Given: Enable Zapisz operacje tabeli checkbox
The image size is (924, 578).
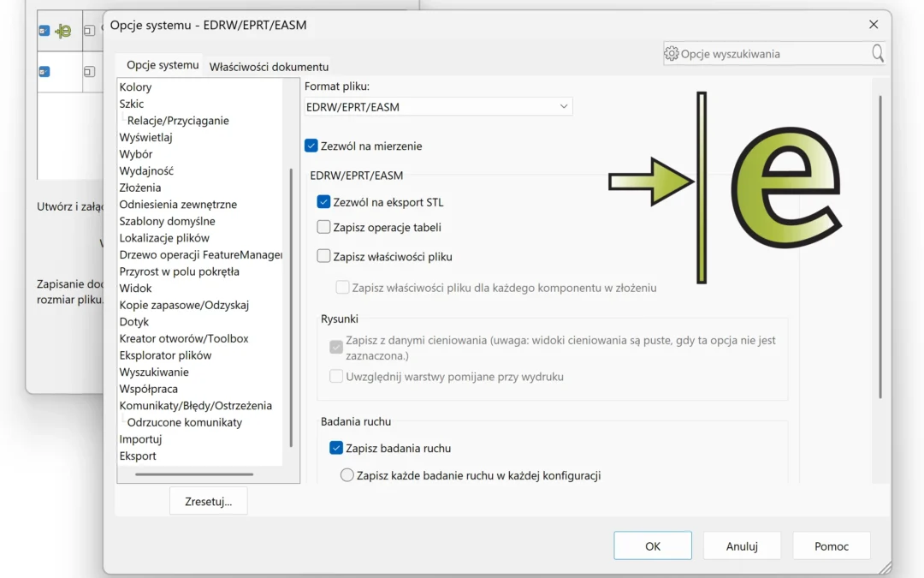Looking at the screenshot, I should point(323,227).
